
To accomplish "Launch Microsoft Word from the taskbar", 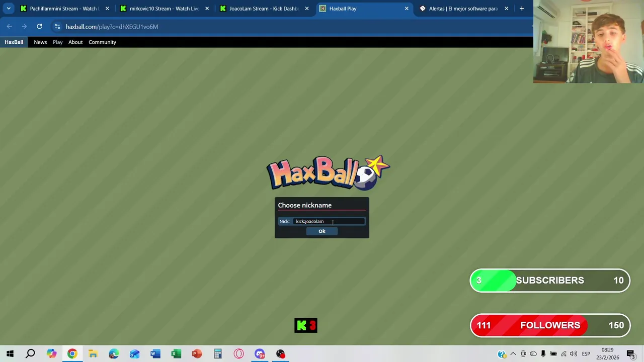I will (x=155, y=354).
